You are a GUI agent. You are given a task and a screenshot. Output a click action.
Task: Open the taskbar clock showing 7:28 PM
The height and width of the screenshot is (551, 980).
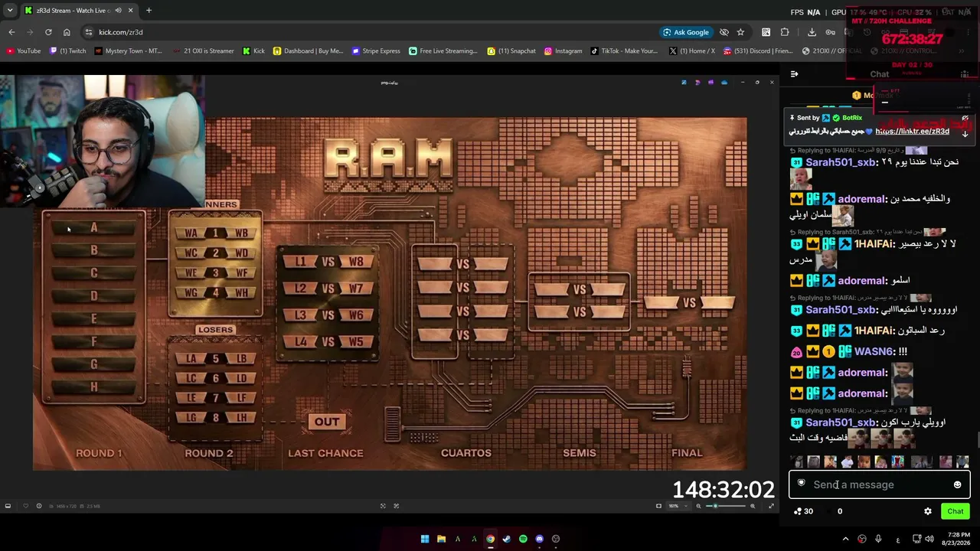[x=958, y=539]
